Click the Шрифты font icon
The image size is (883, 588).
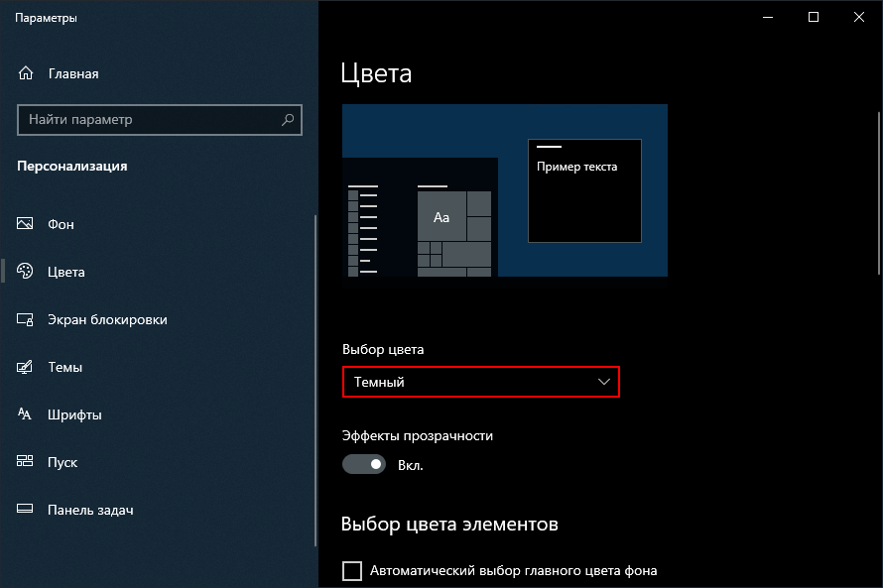pos(25,414)
